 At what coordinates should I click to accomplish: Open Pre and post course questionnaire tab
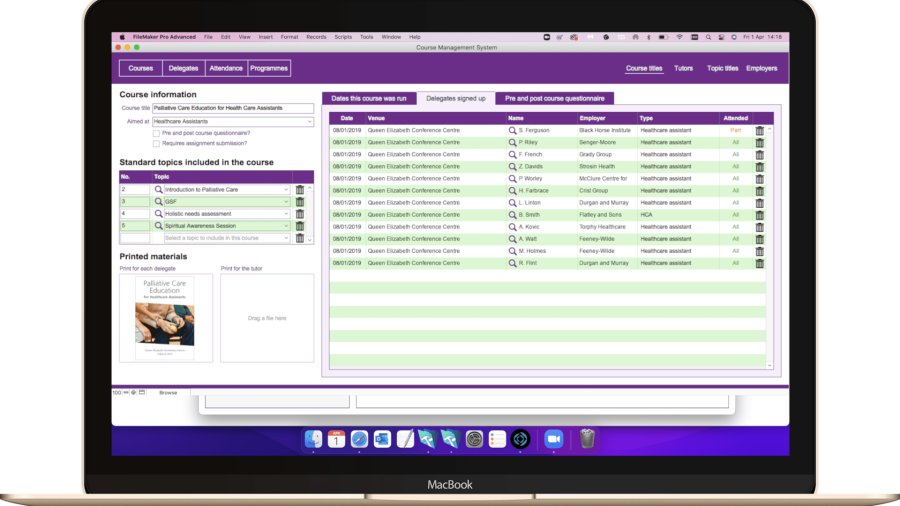[554, 98]
